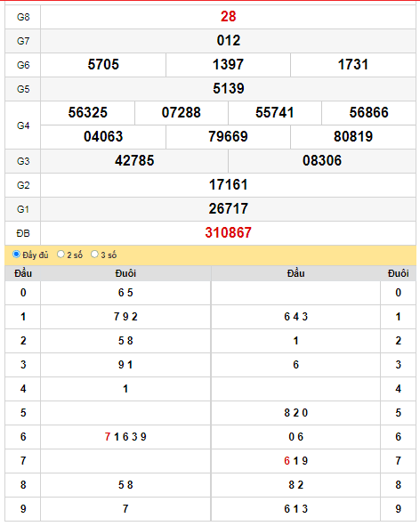Select G6 result 1397
The height and width of the screenshot is (526, 420).
(x=228, y=64)
